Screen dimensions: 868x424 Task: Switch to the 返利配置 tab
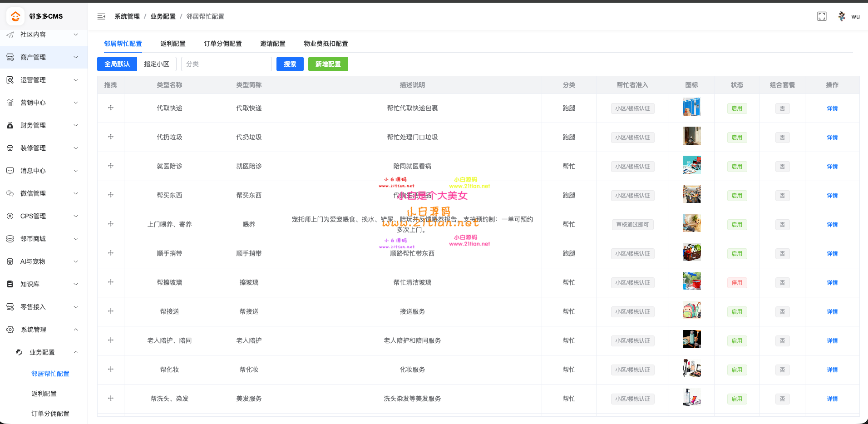(173, 44)
